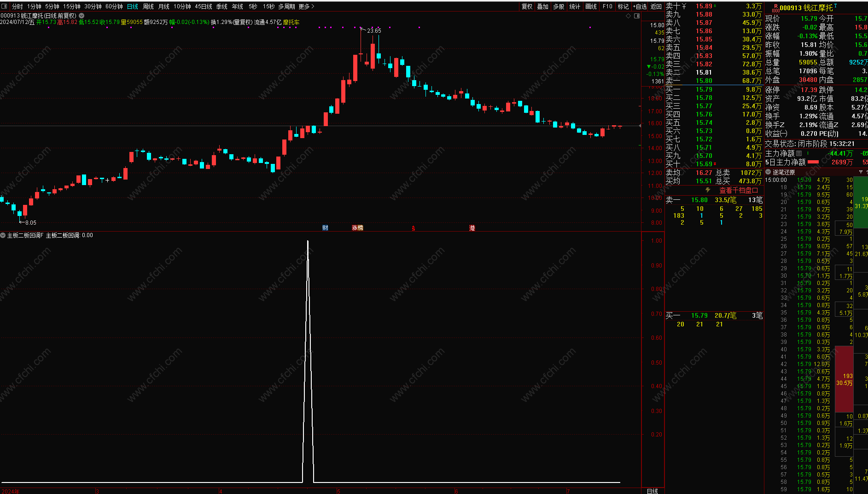Expand the 逐笔还原 panel dropdown

pos(768,172)
